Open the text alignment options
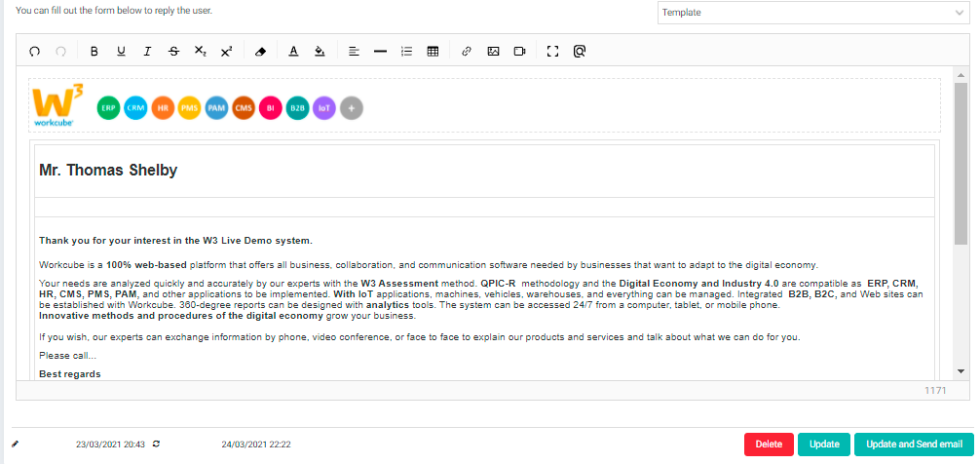Image resolution: width=980 pixels, height=464 pixels. click(354, 52)
